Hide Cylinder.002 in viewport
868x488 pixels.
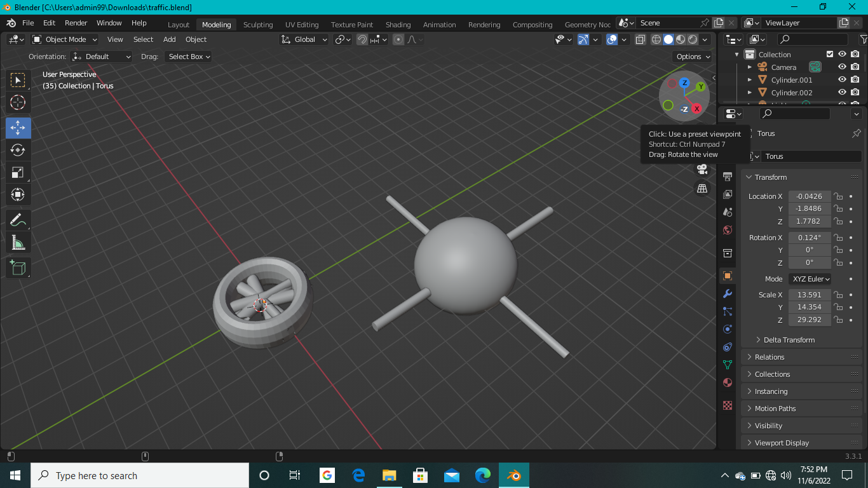click(x=842, y=92)
